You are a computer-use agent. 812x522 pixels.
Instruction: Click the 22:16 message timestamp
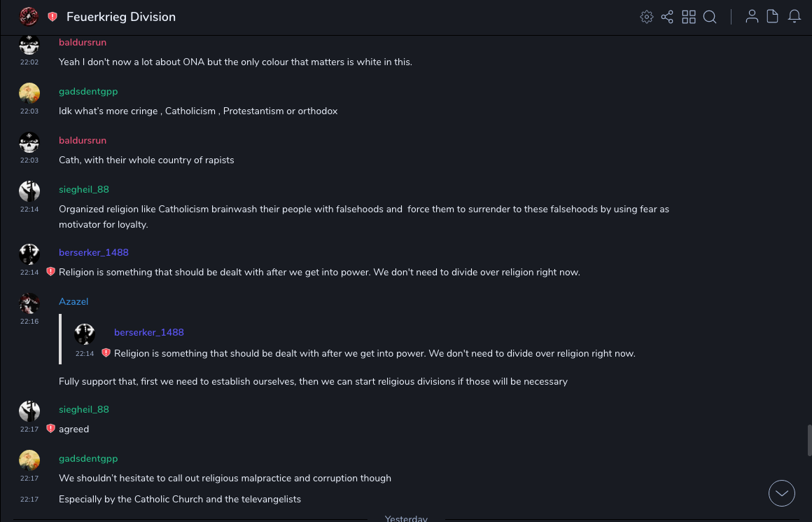(29, 322)
